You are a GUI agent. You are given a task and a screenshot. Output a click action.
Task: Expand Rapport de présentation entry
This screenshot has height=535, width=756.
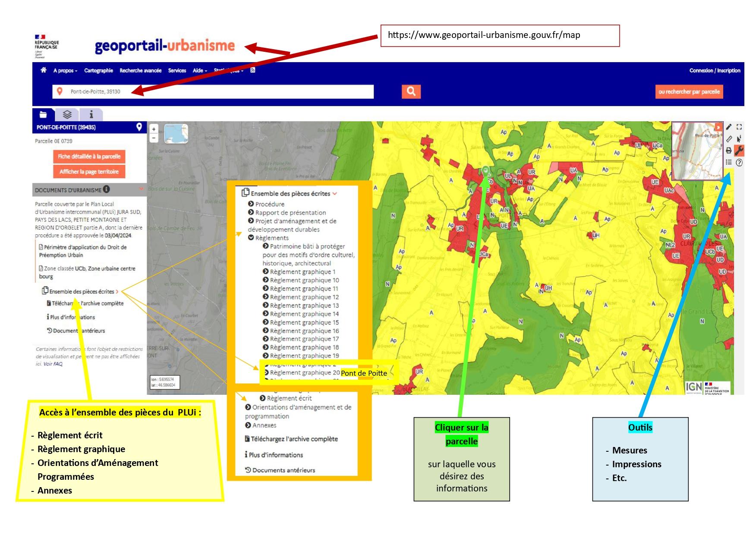click(x=287, y=213)
